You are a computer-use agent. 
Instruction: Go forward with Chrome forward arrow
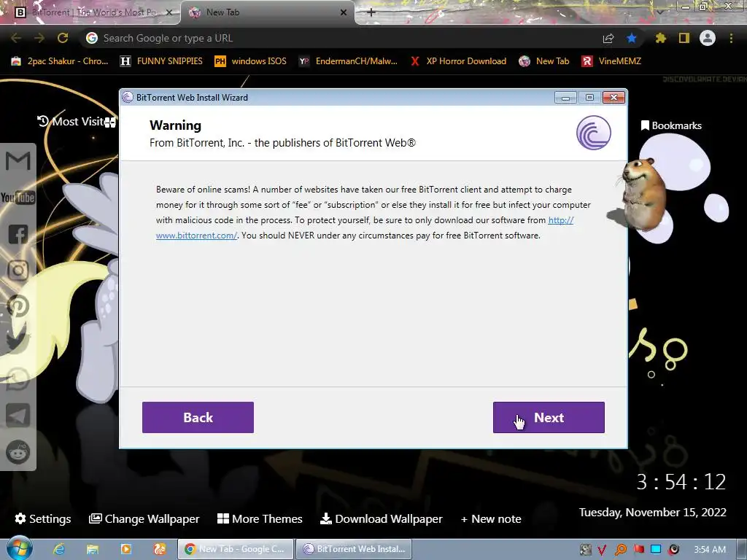tap(39, 38)
